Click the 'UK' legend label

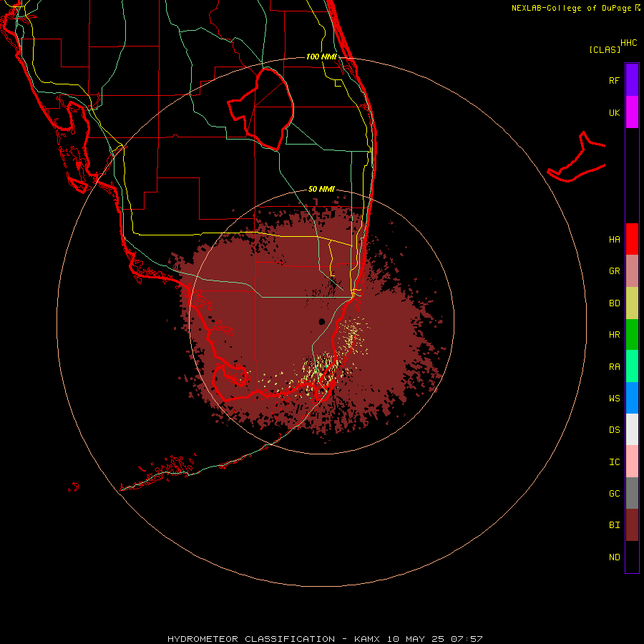coord(614,112)
